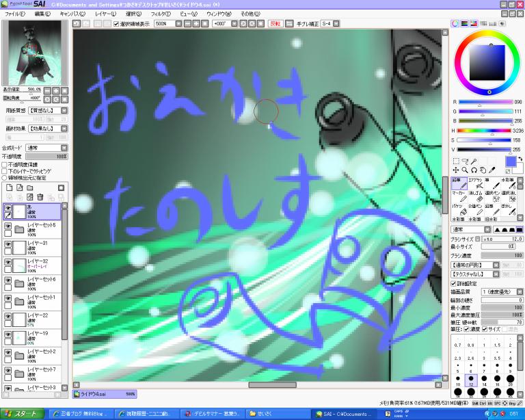525x420 pixels.
Task: Switch to the ライドウ4.sai document tab
Action: [104, 394]
